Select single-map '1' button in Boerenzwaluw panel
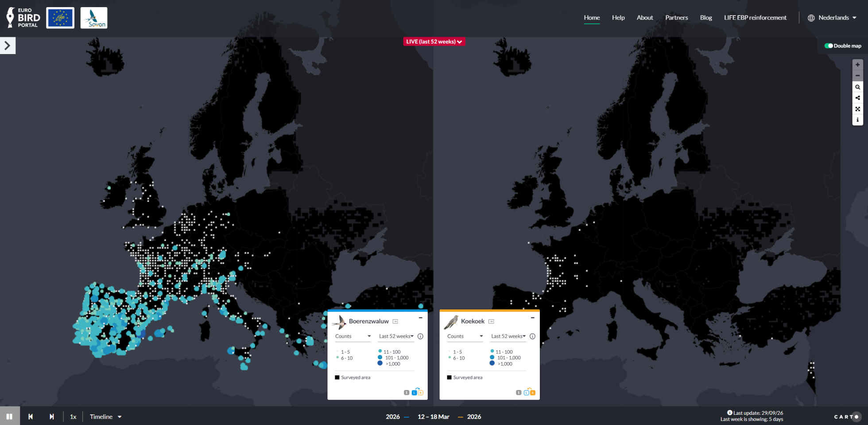868x425 pixels. click(x=407, y=393)
